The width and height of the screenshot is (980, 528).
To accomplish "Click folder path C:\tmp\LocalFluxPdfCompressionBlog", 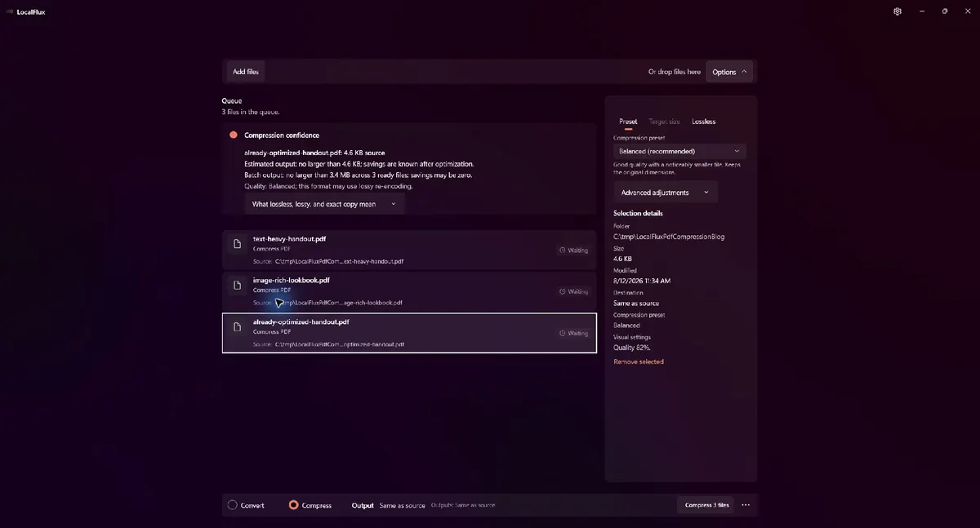I will point(669,237).
